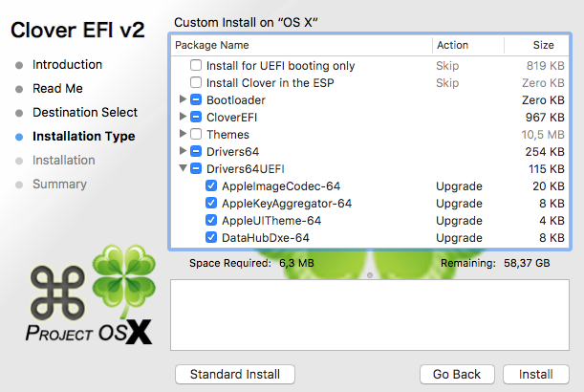Expand the Drivers64 package group
Image resolution: width=584 pixels, height=392 pixels.
[x=183, y=150]
